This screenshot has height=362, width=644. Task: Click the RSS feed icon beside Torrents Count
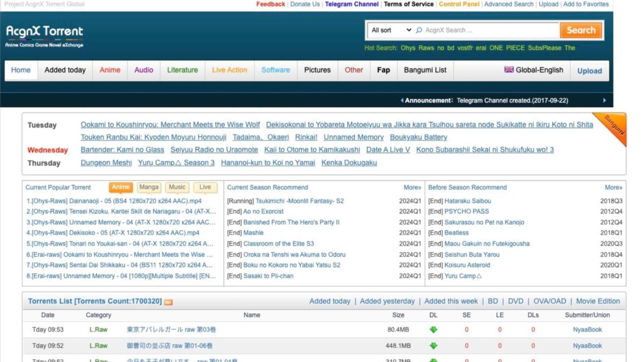coord(169,302)
